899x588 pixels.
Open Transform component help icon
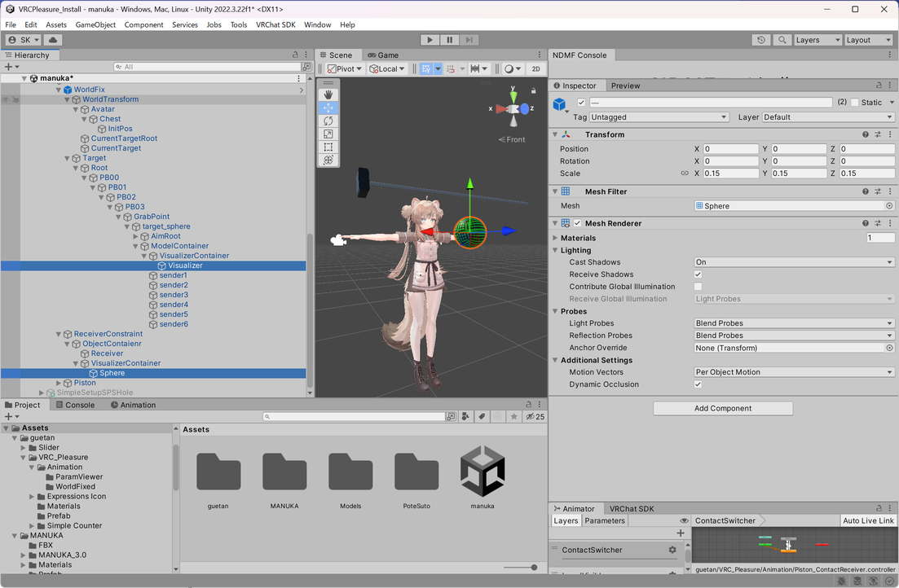(865, 134)
